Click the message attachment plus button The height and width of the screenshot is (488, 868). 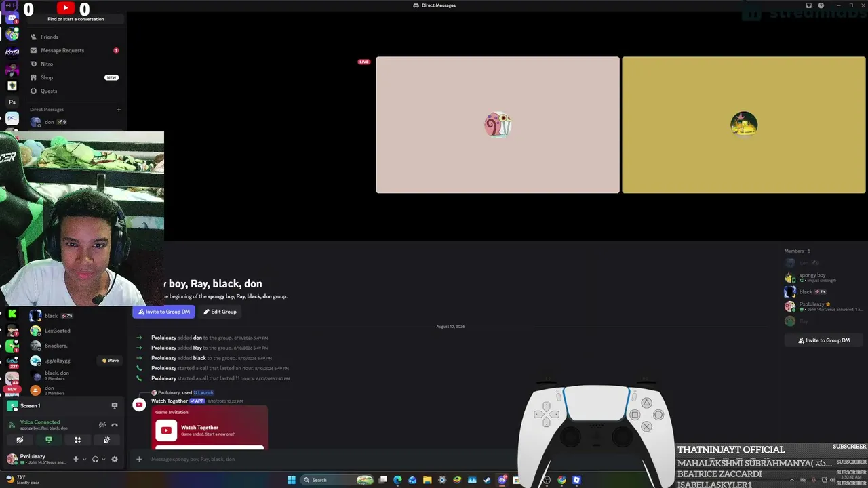click(x=139, y=459)
